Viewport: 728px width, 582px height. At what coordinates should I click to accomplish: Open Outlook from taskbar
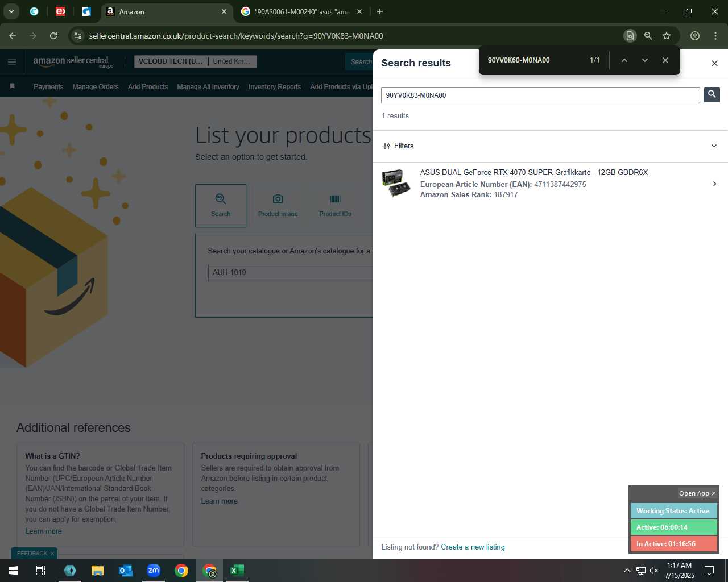(x=125, y=571)
